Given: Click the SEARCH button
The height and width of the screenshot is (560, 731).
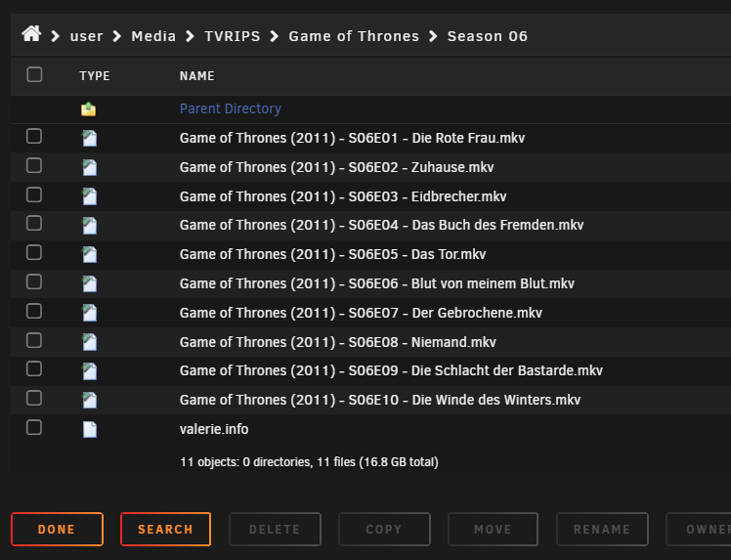Looking at the screenshot, I should (165, 530).
